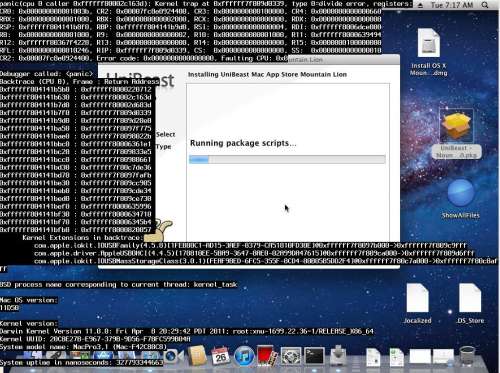Select the .DS_Store file on desktop
500x373 pixels.
(x=470, y=304)
